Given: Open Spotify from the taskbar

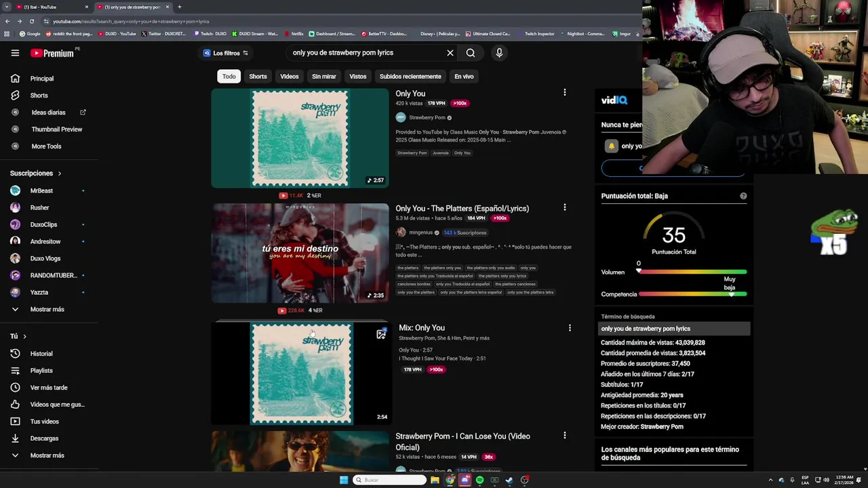Looking at the screenshot, I should tap(479, 480).
